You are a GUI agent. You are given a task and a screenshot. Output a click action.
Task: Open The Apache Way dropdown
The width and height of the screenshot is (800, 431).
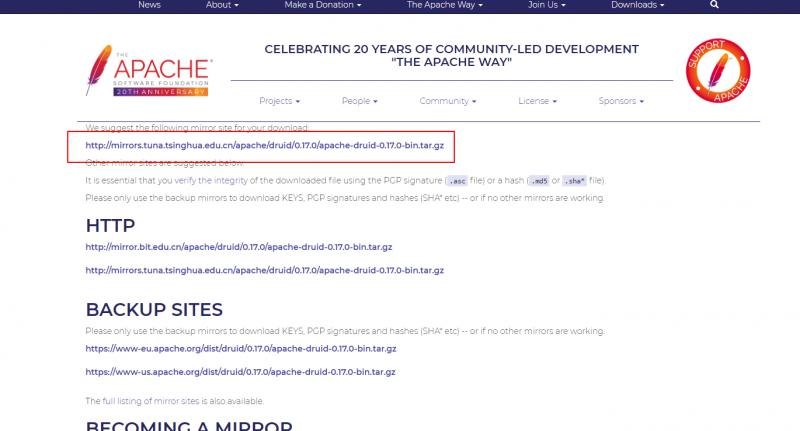[444, 5]
